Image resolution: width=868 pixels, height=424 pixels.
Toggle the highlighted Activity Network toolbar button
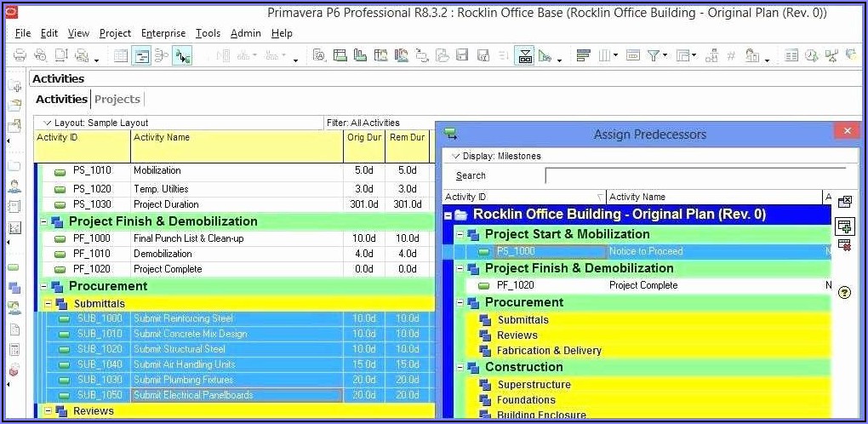[x=182, y=56]
